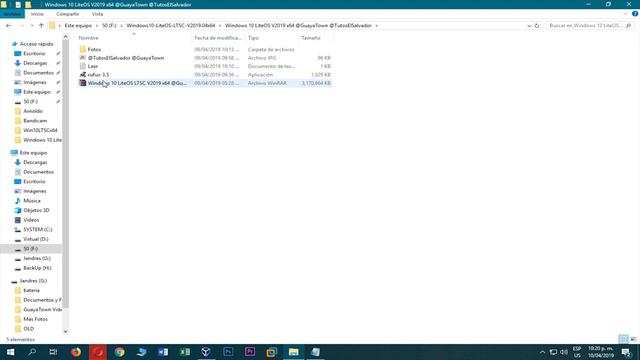Select the rufus-3.5 application icon
Screen dimensions: 640x360
pos(83,75)
